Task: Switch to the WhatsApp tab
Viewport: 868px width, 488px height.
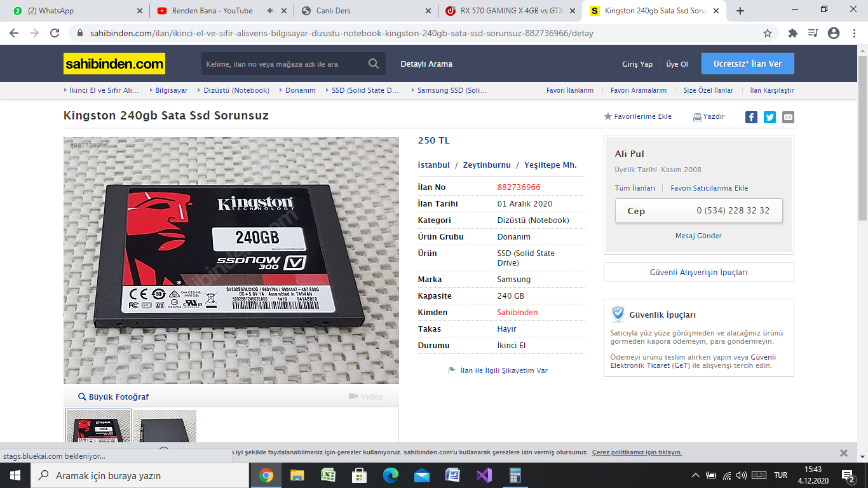Action: [x=76, y=11]
